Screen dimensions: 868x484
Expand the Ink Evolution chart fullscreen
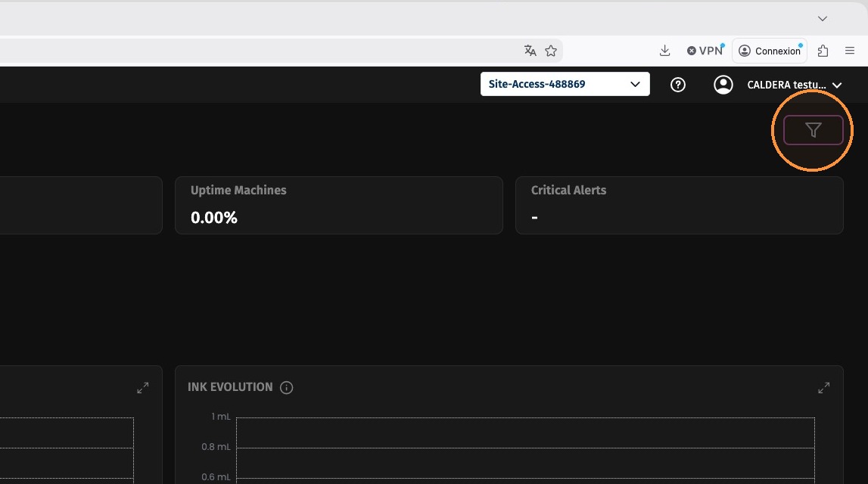pyautogui.click(x=823, y=388)
